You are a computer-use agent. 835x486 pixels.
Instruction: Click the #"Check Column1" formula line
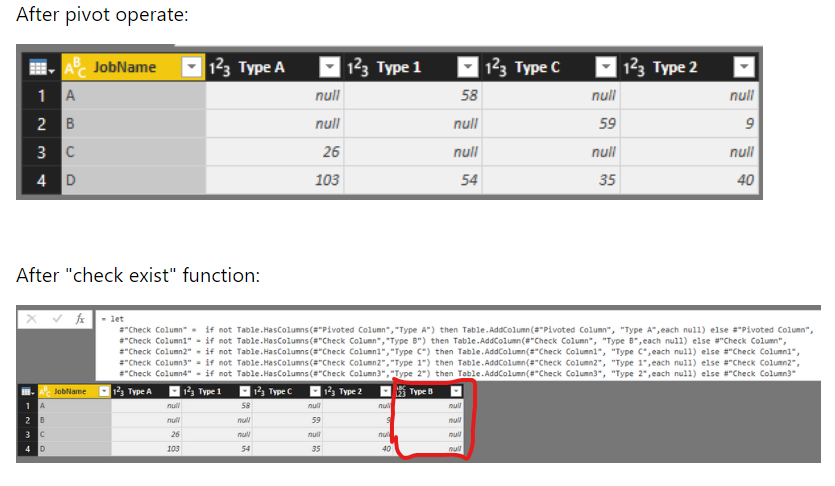[453, 341]
